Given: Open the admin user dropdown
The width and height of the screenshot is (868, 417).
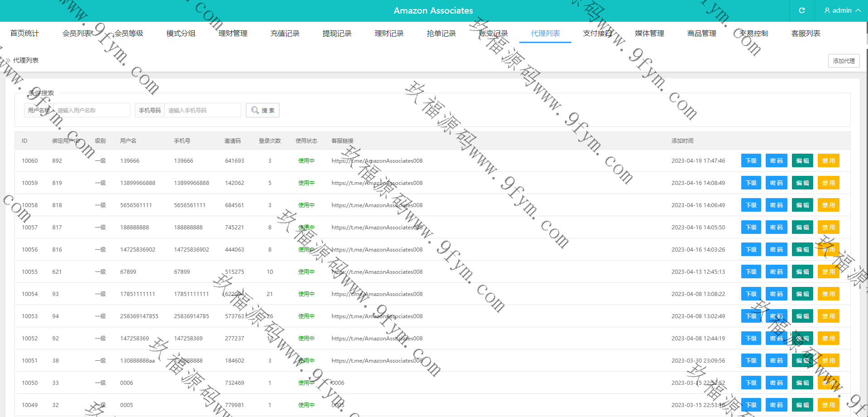Looking at the screenshot, I should [842, 10].
